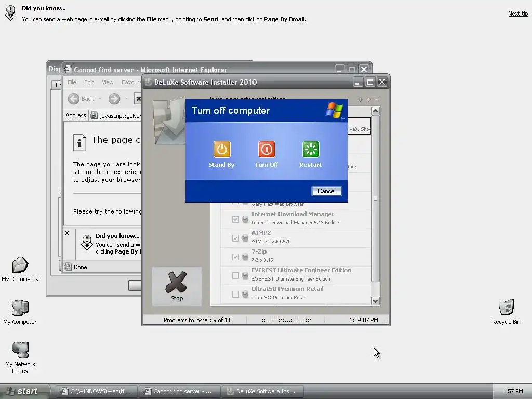532x399 pixels.
Task: Click the Internet Download Manager disc icon
Action: (x=245, y=220)
